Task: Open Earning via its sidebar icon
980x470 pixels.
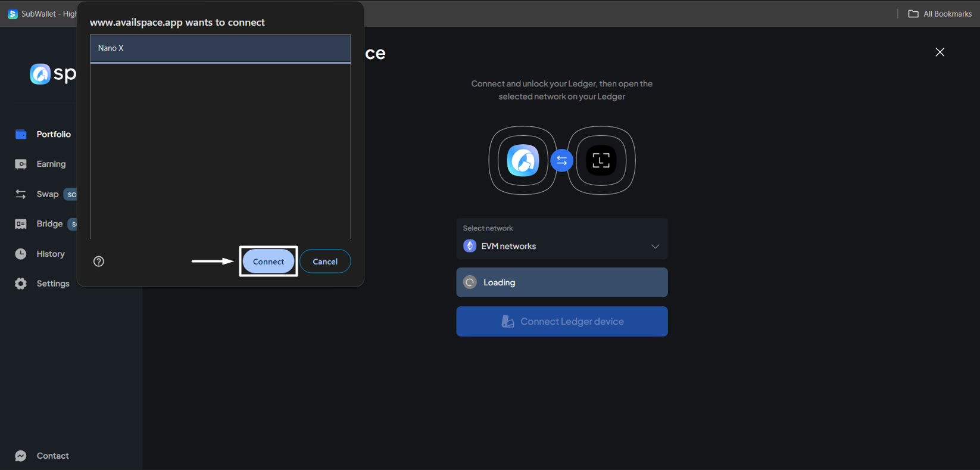Action: [21, 164]
